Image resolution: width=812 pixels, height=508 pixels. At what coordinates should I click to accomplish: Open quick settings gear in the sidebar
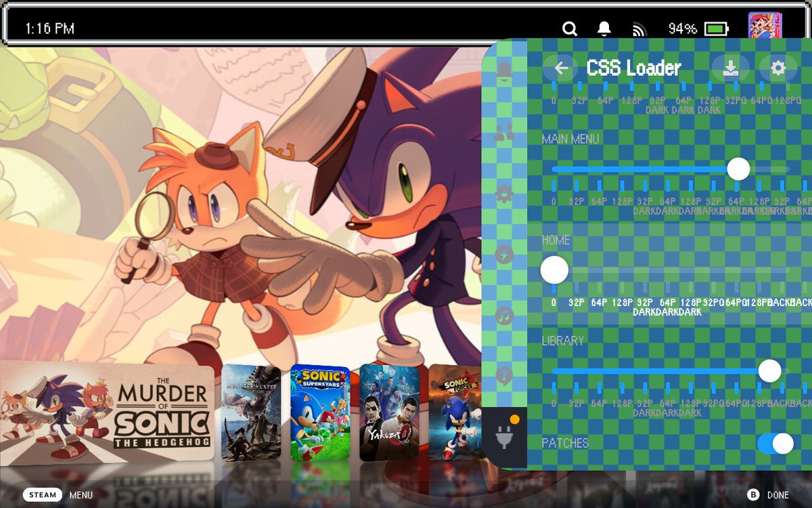[504, 194]
